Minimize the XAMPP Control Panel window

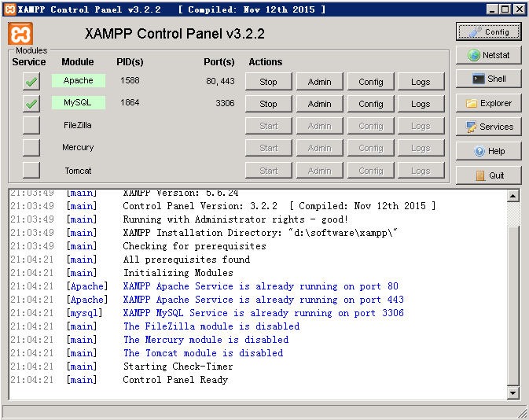[492, 9]
